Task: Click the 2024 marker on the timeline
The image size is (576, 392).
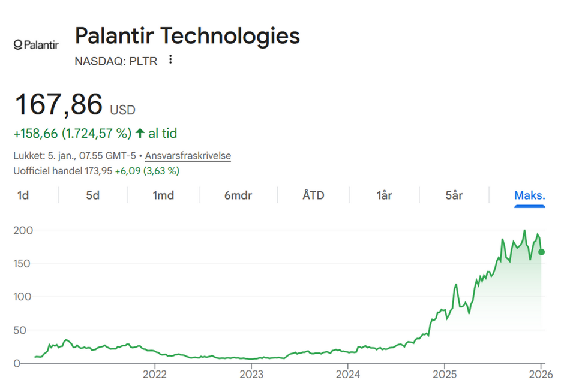Action: tap(347, 375)
